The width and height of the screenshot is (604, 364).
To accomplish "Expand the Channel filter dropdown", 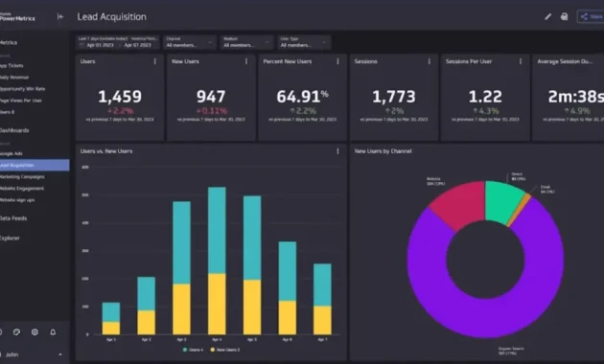I will pyautogui.click(x=189, y=42).
